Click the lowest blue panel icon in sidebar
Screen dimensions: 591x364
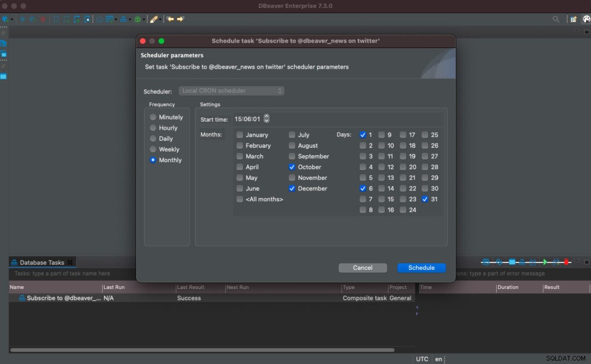pos(3,77)
